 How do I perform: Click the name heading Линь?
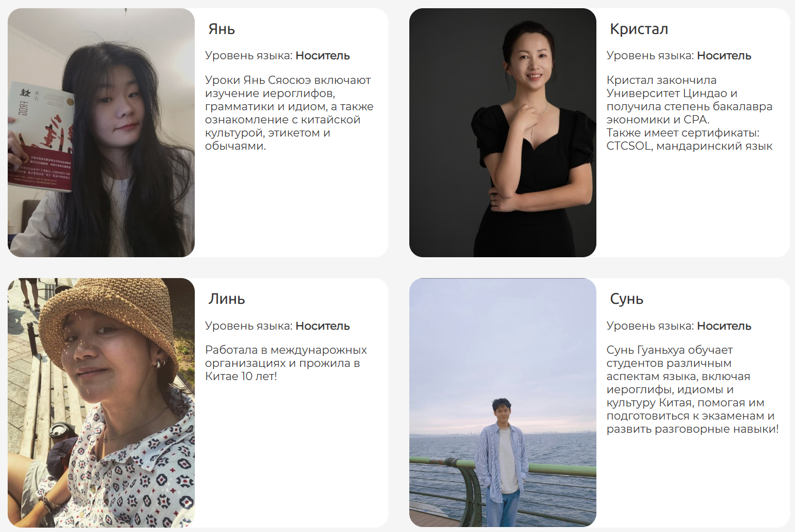tap(227, 299)
